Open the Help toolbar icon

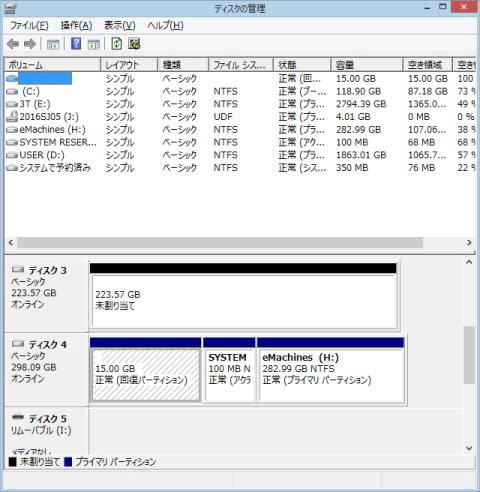[76, 44]
